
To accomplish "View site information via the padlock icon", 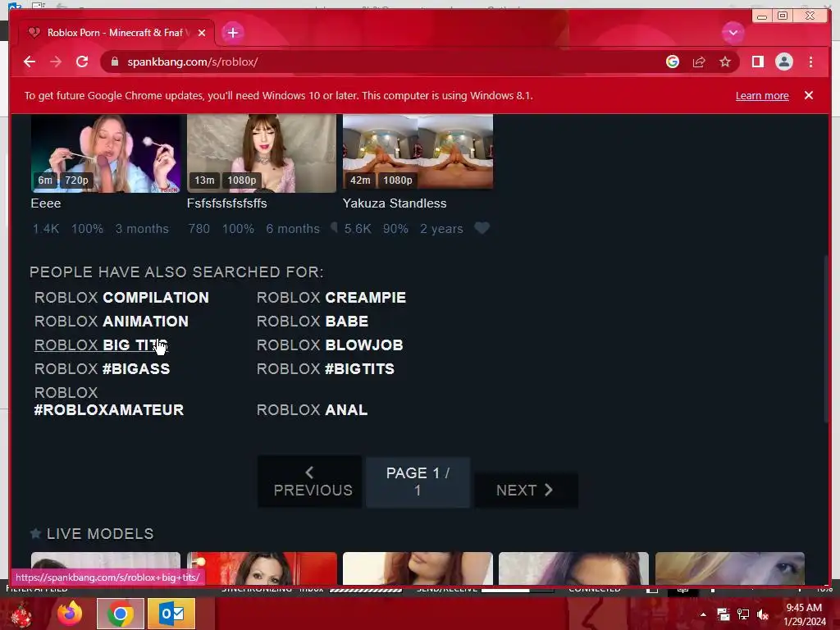I will [x=115, y=62].
